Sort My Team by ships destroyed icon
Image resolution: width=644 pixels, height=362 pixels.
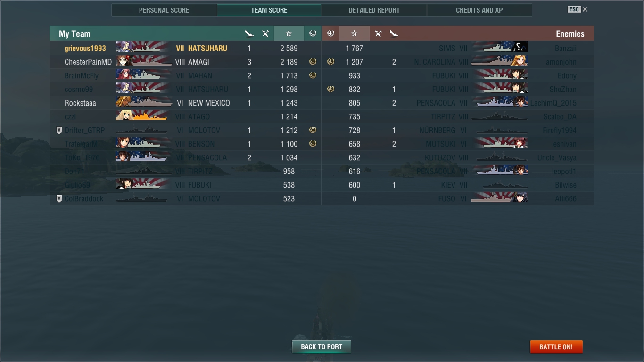coord(249,33)
